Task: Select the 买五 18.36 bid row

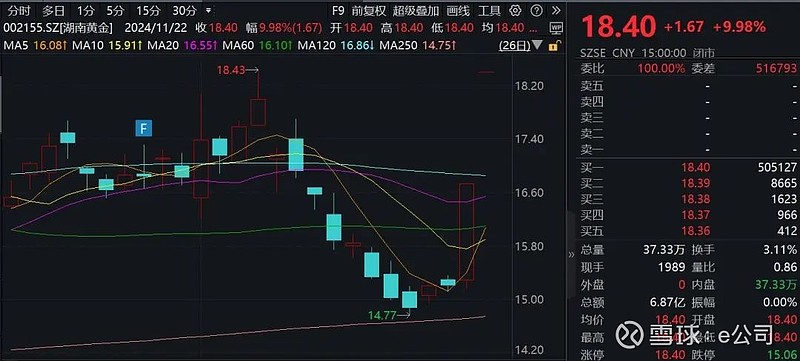Action: click(x=689, y=231)
